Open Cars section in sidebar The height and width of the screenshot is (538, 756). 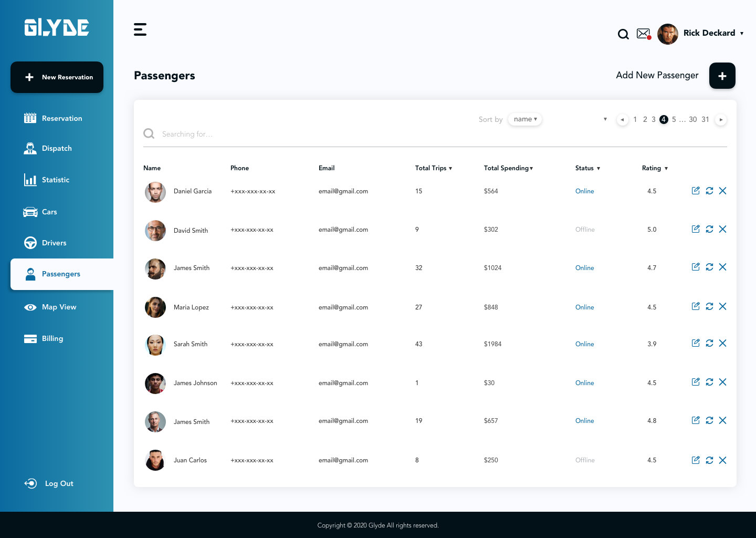point(40,212)
